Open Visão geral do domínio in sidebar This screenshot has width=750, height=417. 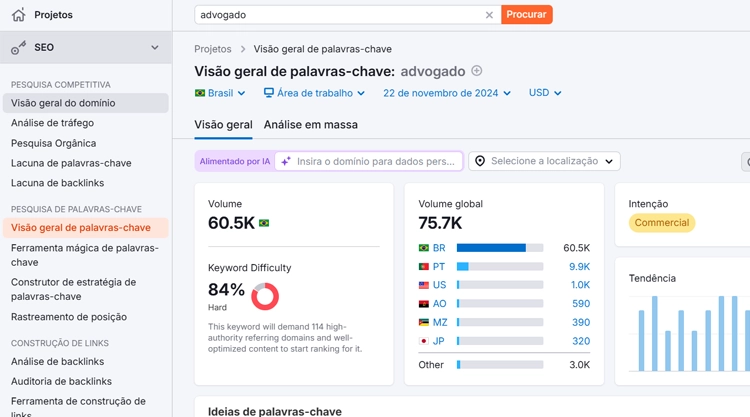pyautogui.click(x=86, y=103)
